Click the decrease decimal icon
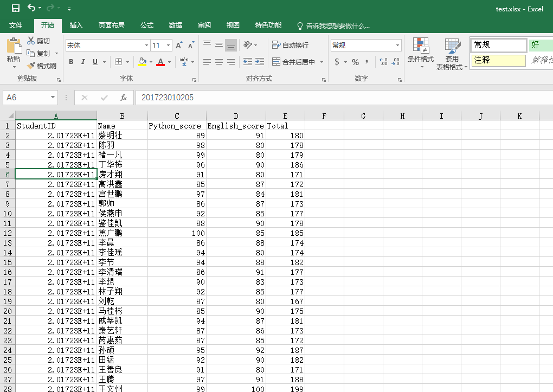 point(395,62)
